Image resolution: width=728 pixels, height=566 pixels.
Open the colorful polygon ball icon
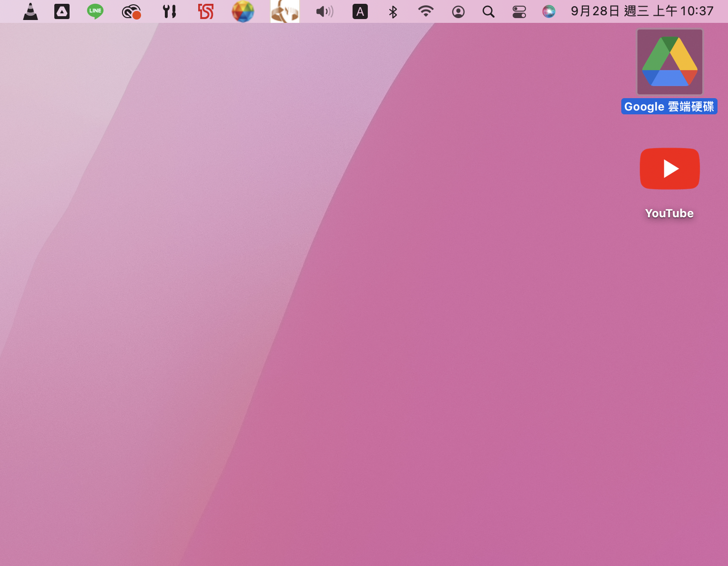point(243,11)
